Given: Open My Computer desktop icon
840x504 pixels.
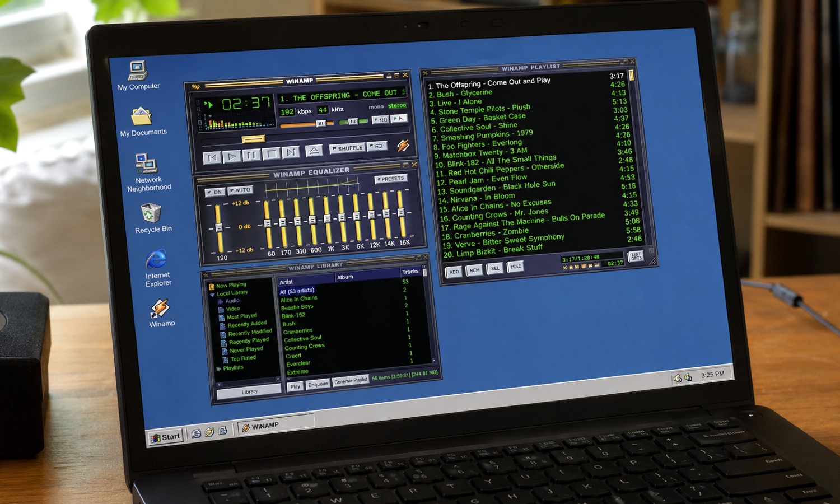Looking at the screenshot, I should point(138,76).
